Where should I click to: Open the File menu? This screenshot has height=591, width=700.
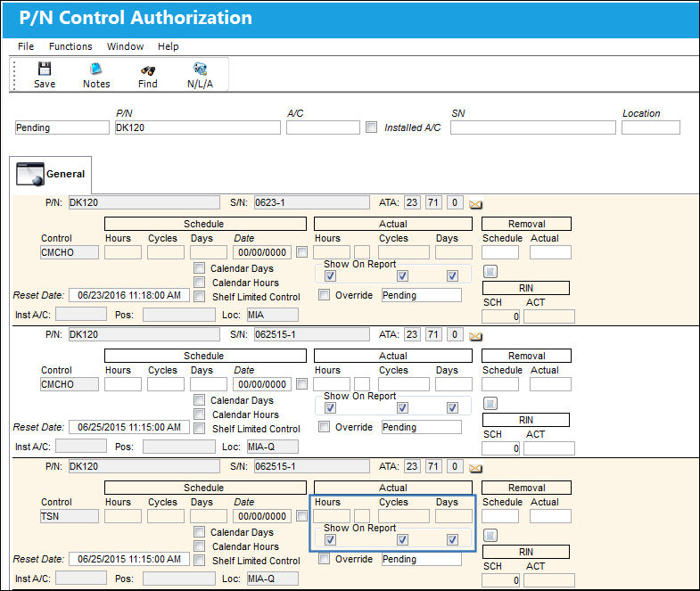(26, 46)
